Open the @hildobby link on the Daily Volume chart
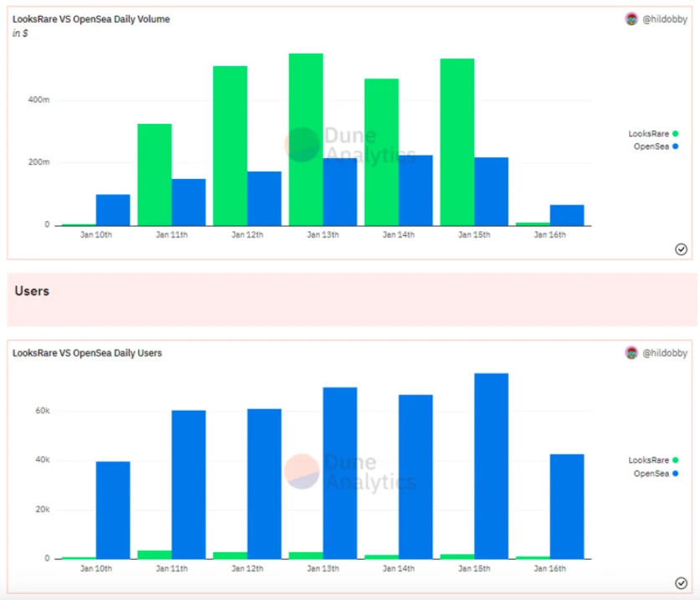 [x=665, y=19]
